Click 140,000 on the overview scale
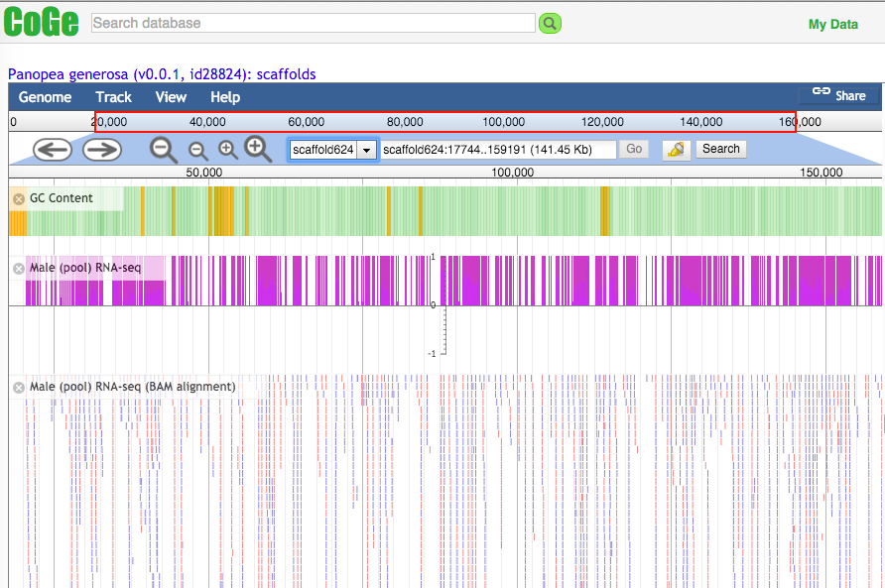The height and width of the screenshot is (588, 885). pos(701,122)
